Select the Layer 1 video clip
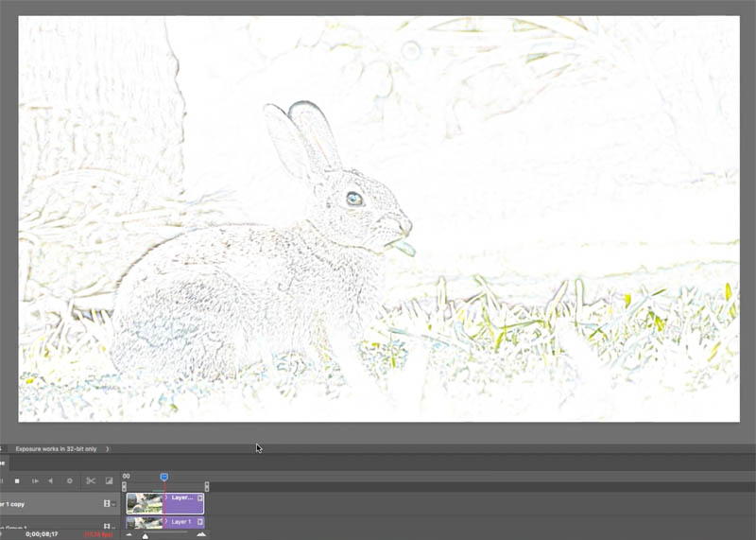The width and height of the screenshot is (756, 540). pos(164,522)
